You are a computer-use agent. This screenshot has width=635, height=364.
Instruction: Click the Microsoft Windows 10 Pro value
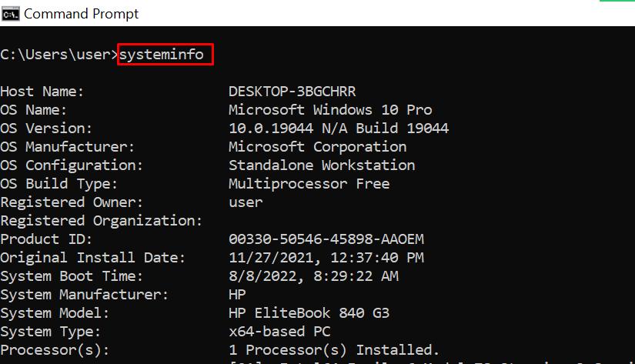tap(330, 110)
